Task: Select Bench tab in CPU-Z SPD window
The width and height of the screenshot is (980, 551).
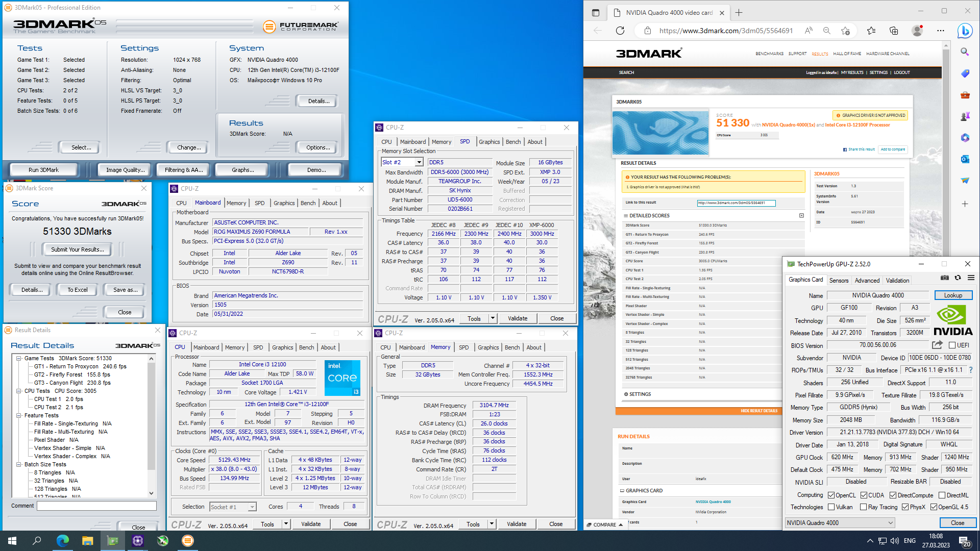Action: (513, 142)
